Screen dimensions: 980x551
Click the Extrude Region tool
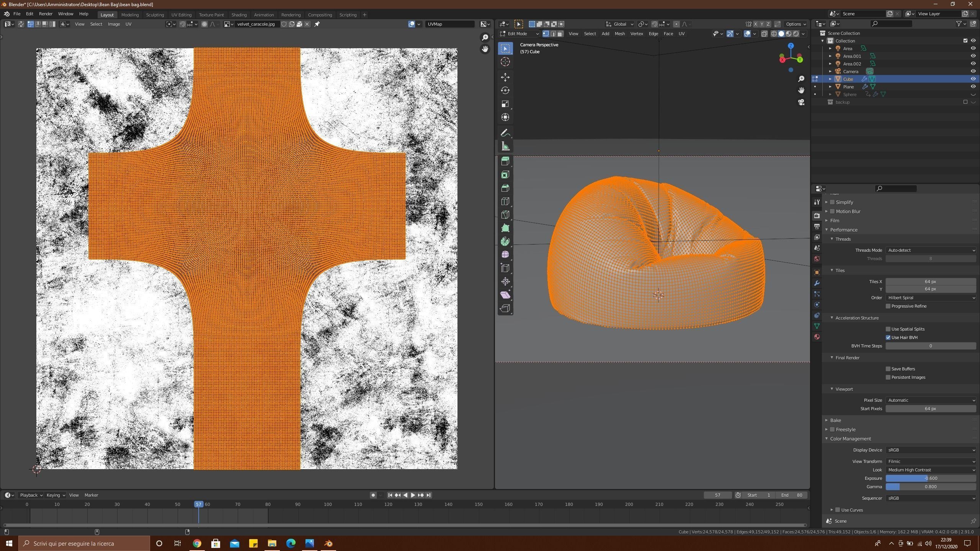pos(505,161)
